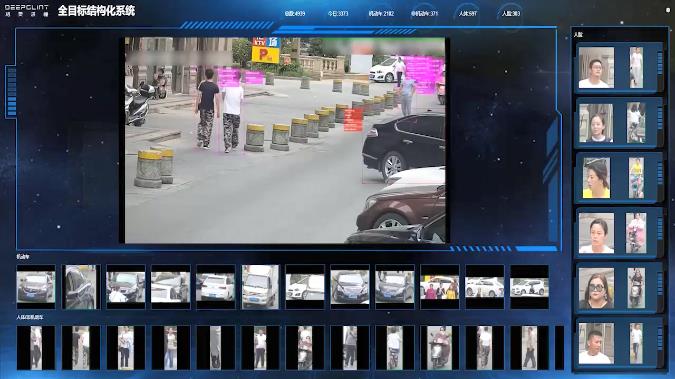
Task: Open first person thumbnail in bottom row
Action: (x=36, y=348)
